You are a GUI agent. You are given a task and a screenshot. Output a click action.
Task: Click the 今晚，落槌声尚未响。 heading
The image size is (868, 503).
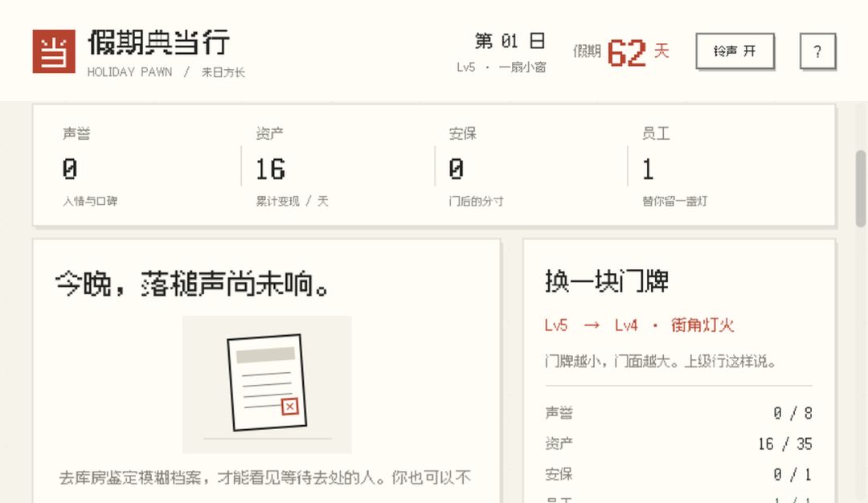193,284
